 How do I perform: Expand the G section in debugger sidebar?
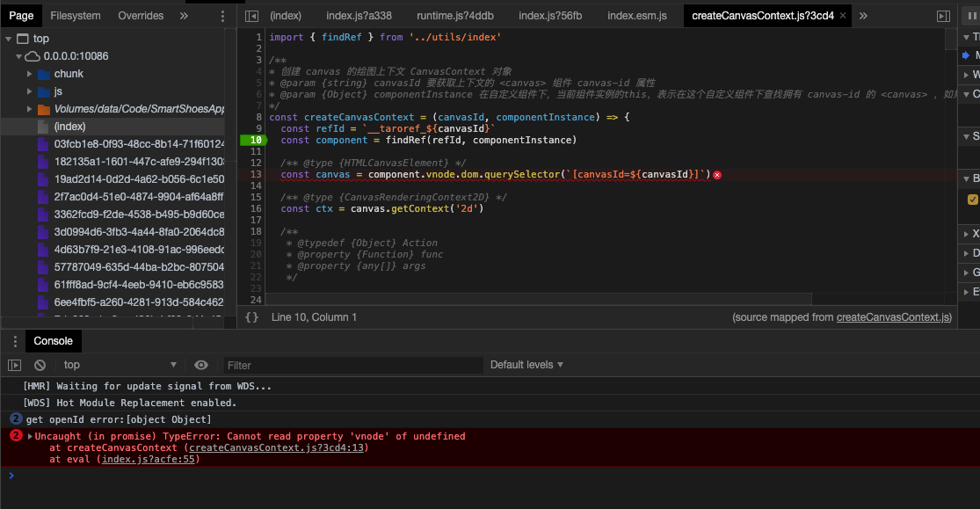tap(967, 273)
